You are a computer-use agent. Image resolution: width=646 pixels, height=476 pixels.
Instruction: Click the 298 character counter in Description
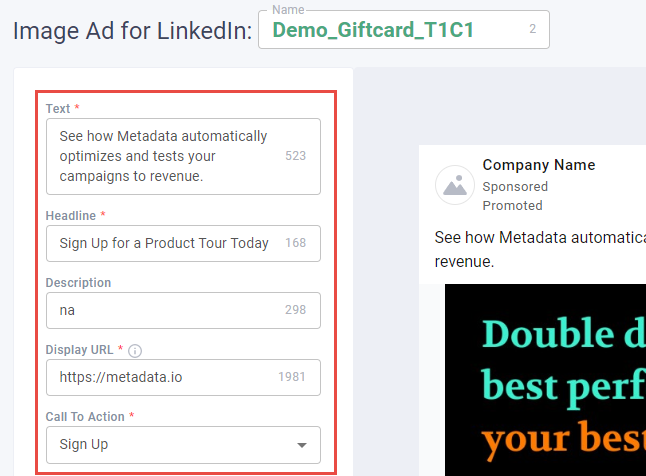coord(295,310)
